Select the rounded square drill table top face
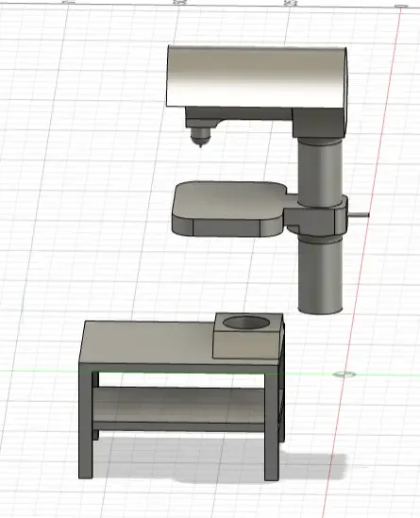The image size is (420, 518). 229,200
